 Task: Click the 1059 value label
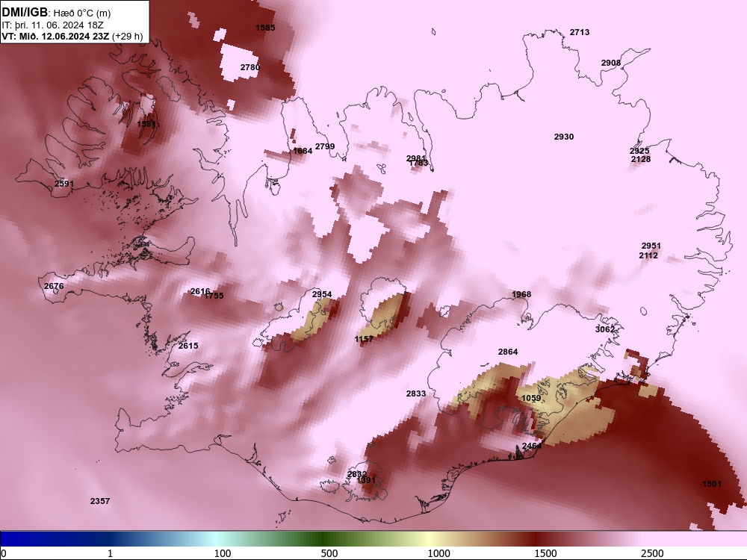531,398
